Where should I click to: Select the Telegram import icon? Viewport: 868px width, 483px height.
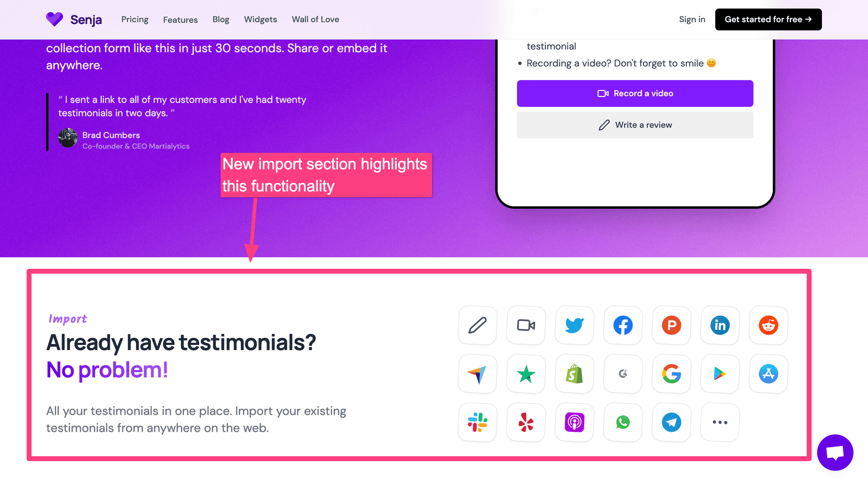(x=671, y=422)
